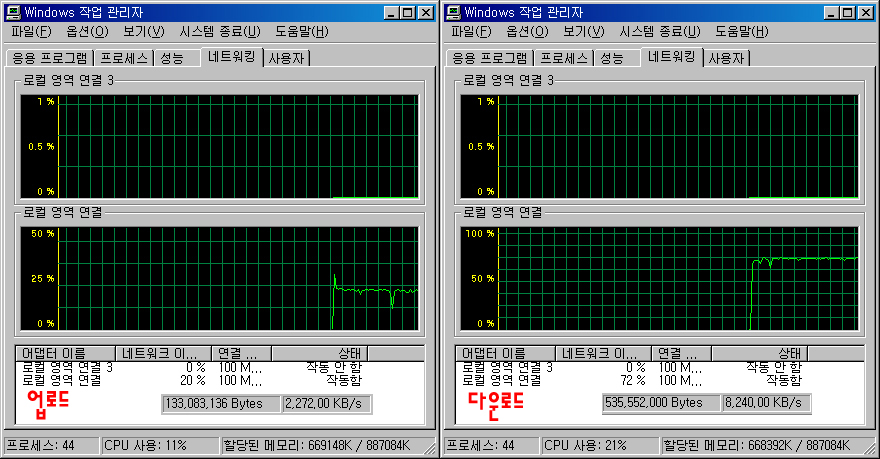The width and height of the screenshot is (880, 459).
Task: Switch to 프로세스 tab in right window
Action: click(x=564, y=58)
